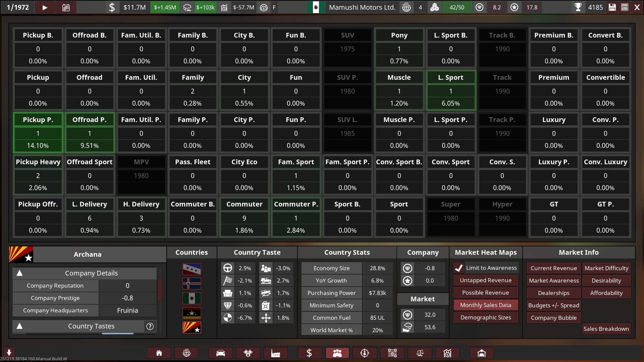Click the Sales Breakdown button
The width and height of the screenshot is (644, 362).
tap(606, 329)
